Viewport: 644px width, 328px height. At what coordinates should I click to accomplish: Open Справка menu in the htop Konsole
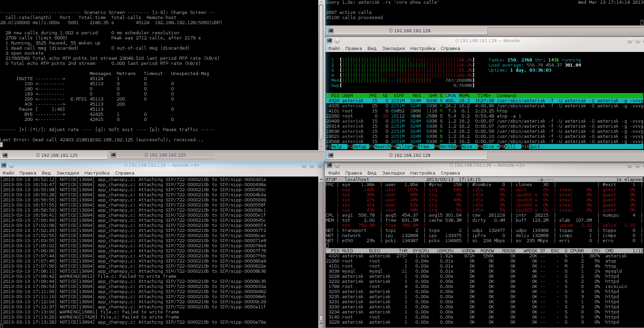(450, 49)
